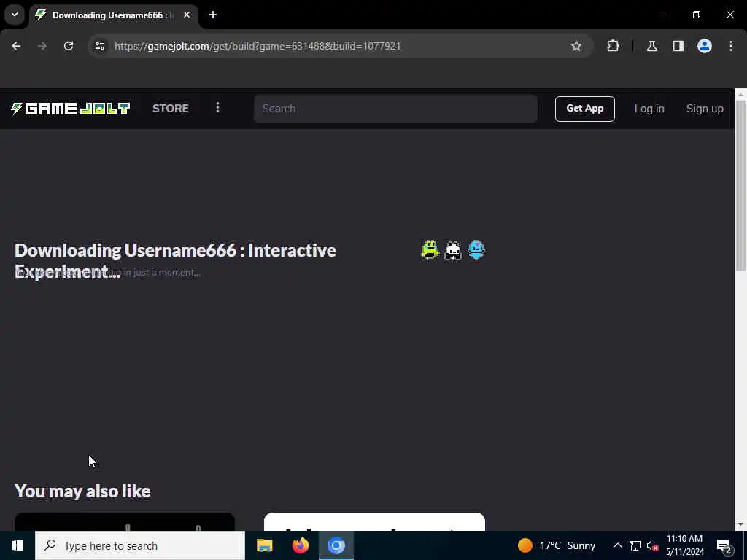Click the Get App button
Image resolution: width=747 pixels, height=560 pixels.
click(584, 109)
